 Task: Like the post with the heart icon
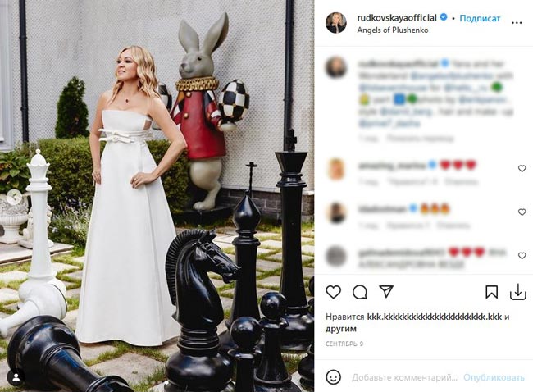334,292
